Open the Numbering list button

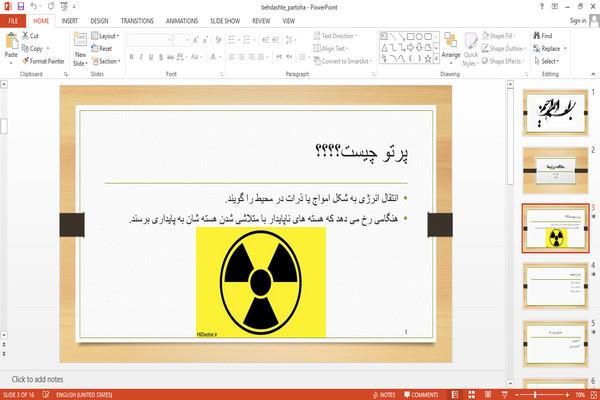tap(249, 40)
